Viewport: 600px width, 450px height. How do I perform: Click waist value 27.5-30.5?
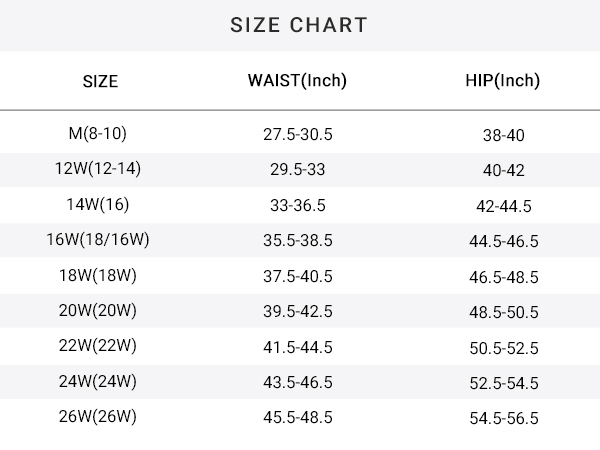(x=298, y=135)
